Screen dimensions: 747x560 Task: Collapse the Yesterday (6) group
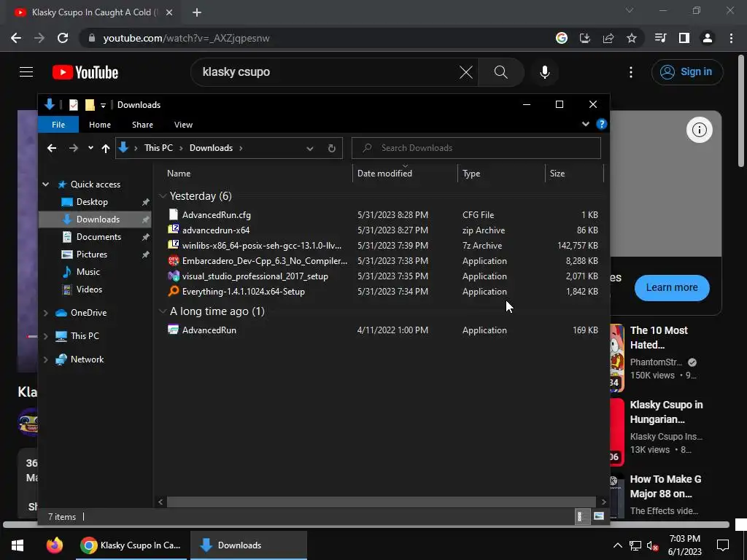pos(163,195)
